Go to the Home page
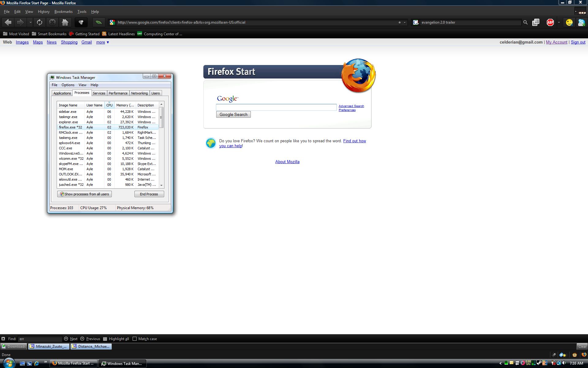 [x=65, y=22]
